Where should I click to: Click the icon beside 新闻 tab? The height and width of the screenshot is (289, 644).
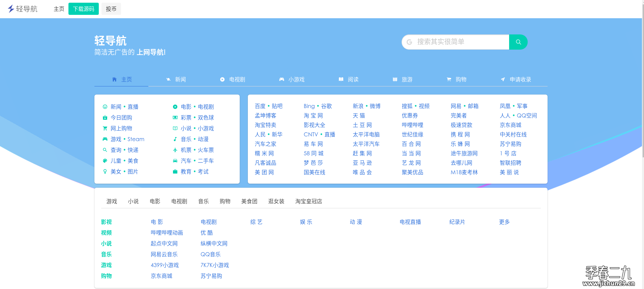tap(168, 79)
